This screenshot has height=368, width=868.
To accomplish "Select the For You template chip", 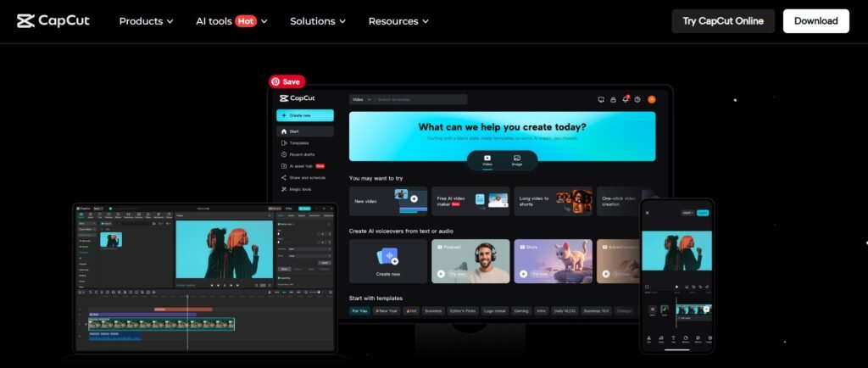I will tap(359, 311).
